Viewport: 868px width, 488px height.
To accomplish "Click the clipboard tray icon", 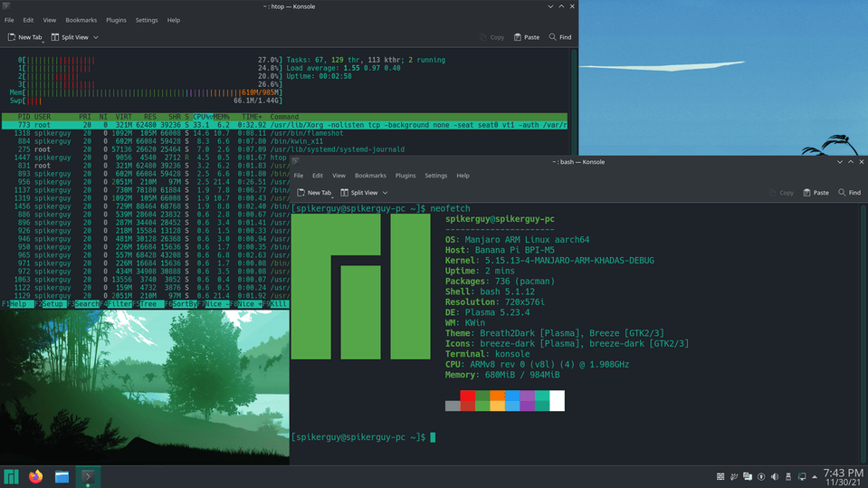I will point(748,476).
